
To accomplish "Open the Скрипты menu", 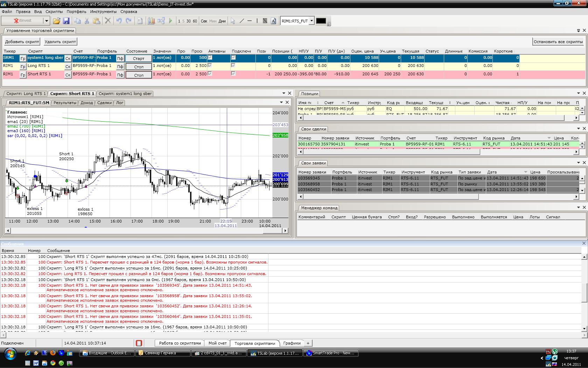I will point(54,12).
